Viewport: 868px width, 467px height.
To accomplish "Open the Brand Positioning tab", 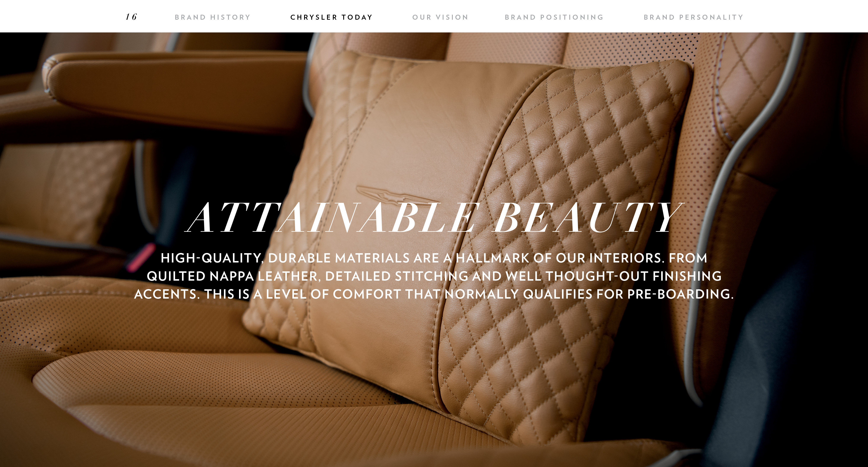I will point(554,17).
